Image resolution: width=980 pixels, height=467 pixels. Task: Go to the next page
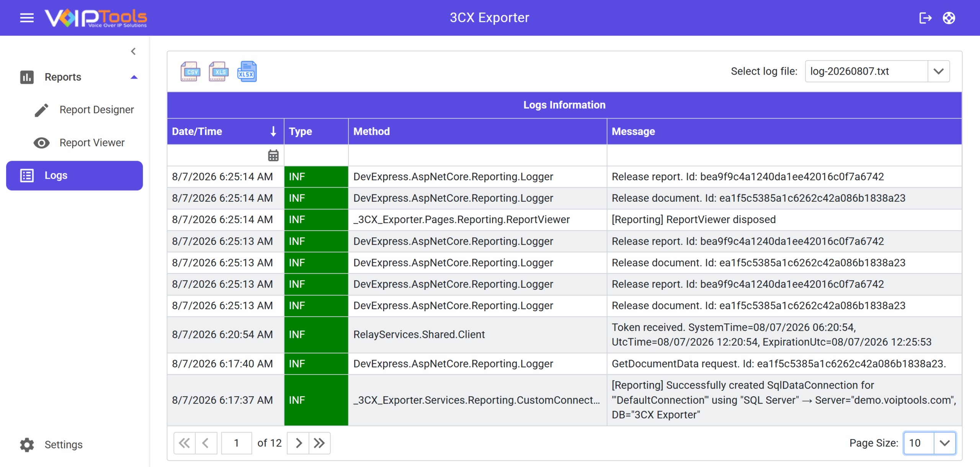tap(298, 443)
